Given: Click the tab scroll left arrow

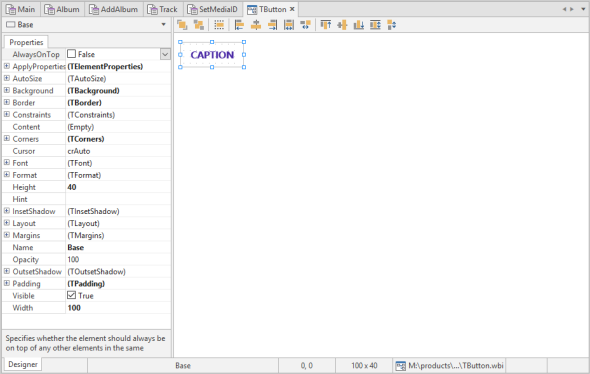Looking at the screenshot, I should click(564, 9).
